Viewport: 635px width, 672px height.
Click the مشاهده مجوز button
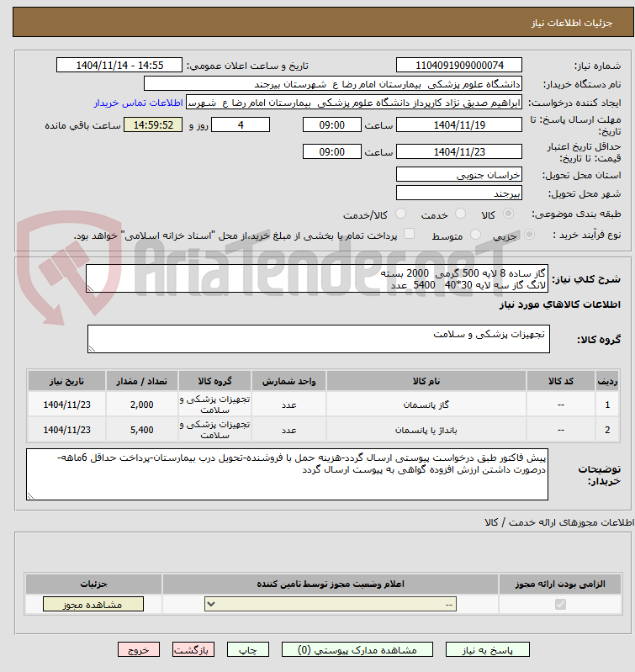(93, 604)
